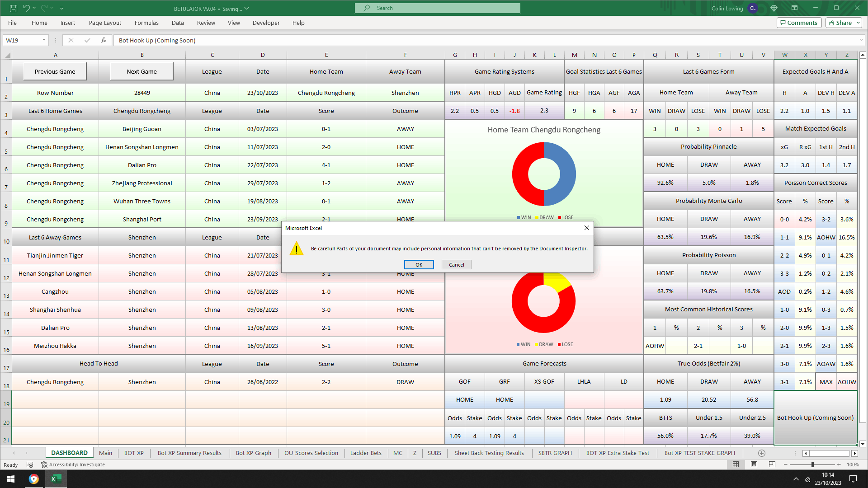Open the Comments pane button
868x488 pixels.
(x=799, y=23)
